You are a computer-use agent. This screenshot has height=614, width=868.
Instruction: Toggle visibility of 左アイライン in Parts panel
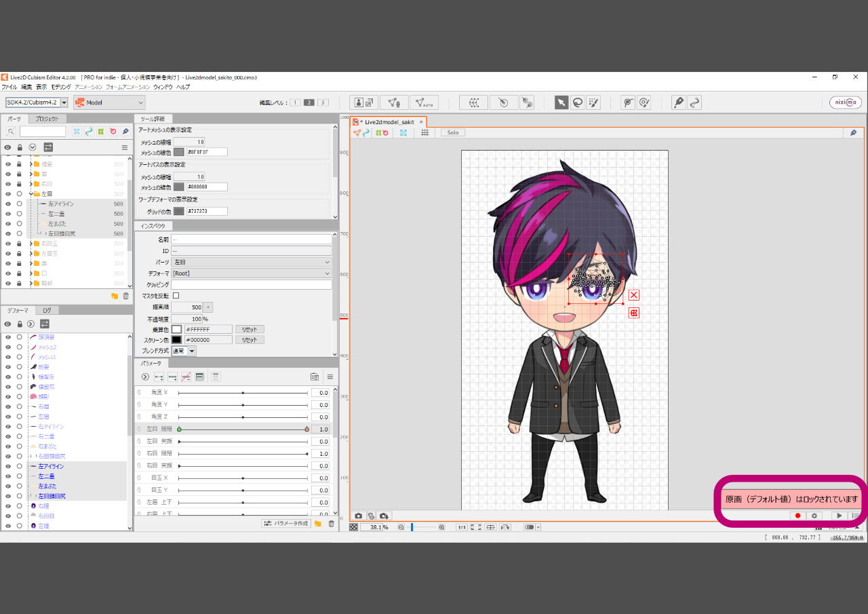coord(8,204)
